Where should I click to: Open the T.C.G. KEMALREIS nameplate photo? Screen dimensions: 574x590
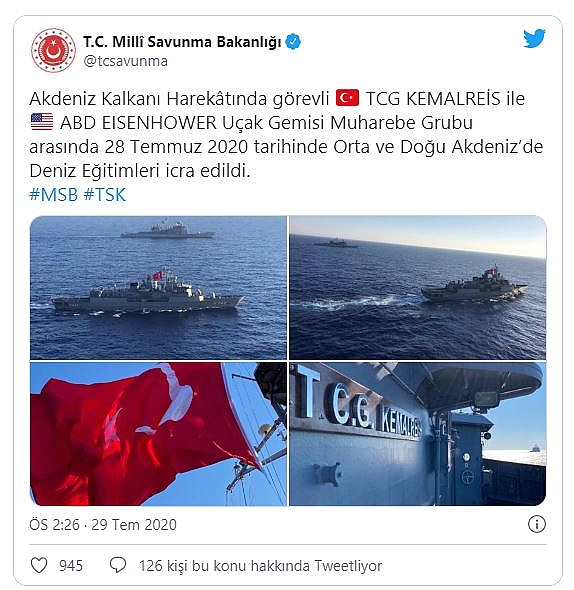417,434
